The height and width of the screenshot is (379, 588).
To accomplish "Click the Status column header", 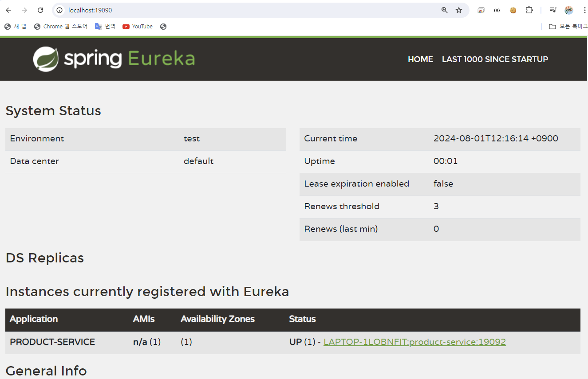I will [x=302, y=319].
